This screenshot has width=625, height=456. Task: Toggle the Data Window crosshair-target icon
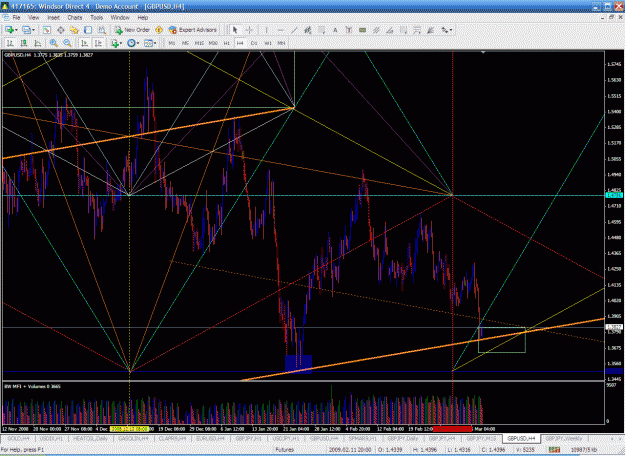tap(61, 30)
